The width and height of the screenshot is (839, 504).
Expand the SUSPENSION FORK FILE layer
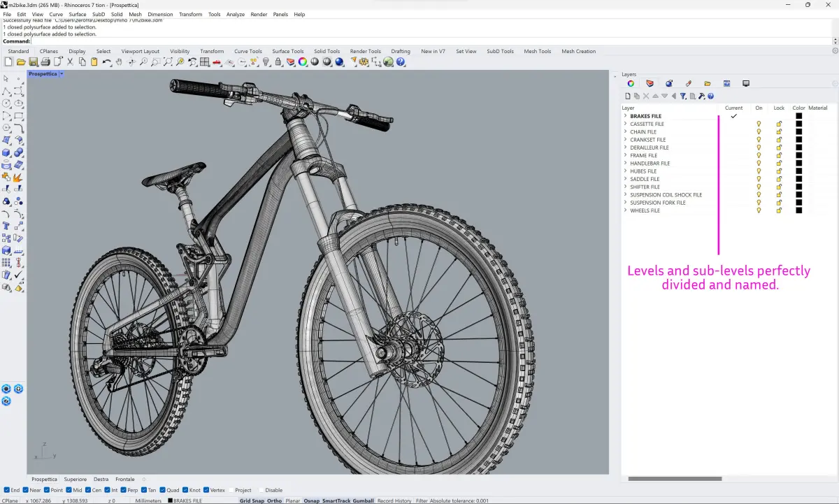click(x=625, y=203)
